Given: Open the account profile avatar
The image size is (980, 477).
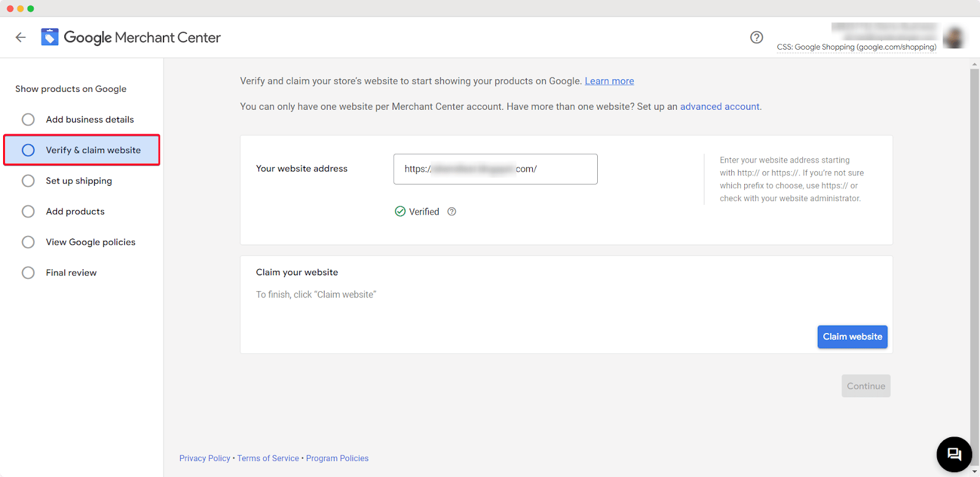Looking at the screenshot, I should pos(953,37).
